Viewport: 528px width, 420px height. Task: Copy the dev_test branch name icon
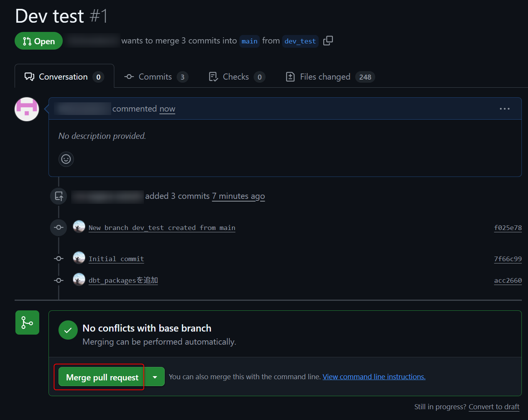tap(328, 41)
